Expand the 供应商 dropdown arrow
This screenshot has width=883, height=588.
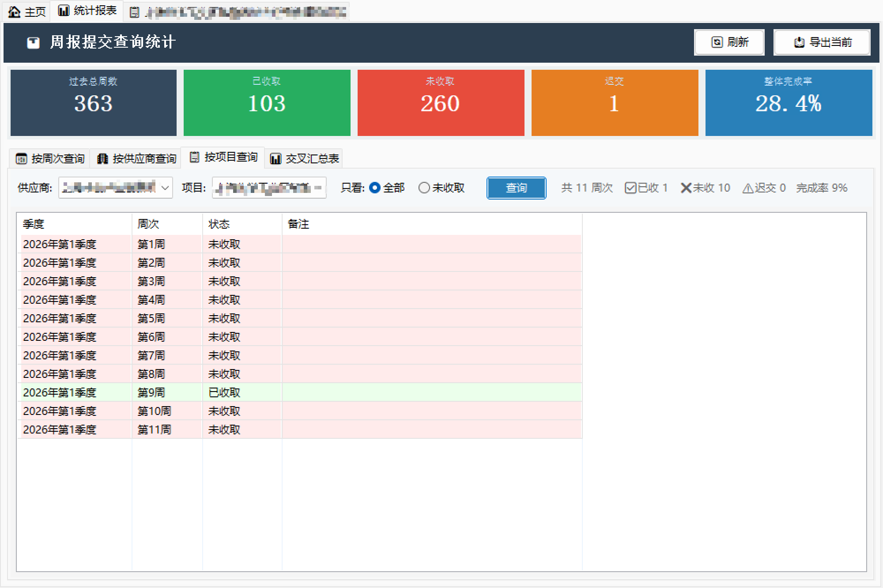point(165,188)
